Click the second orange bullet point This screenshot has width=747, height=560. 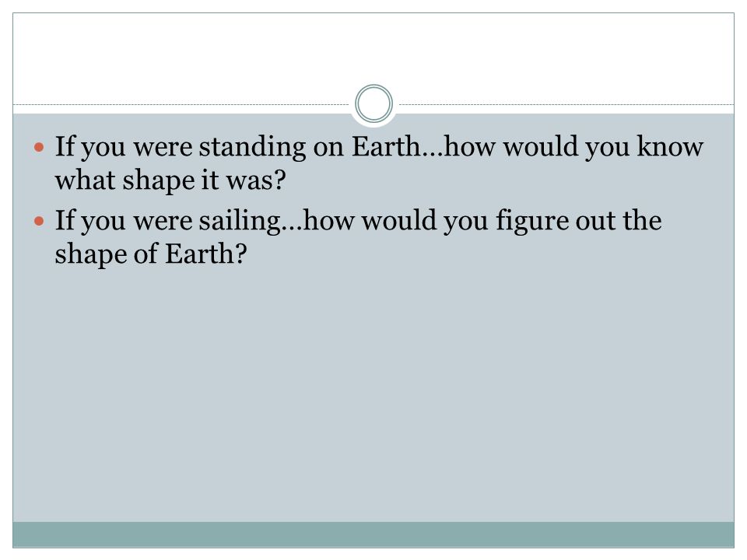point(39,221)
